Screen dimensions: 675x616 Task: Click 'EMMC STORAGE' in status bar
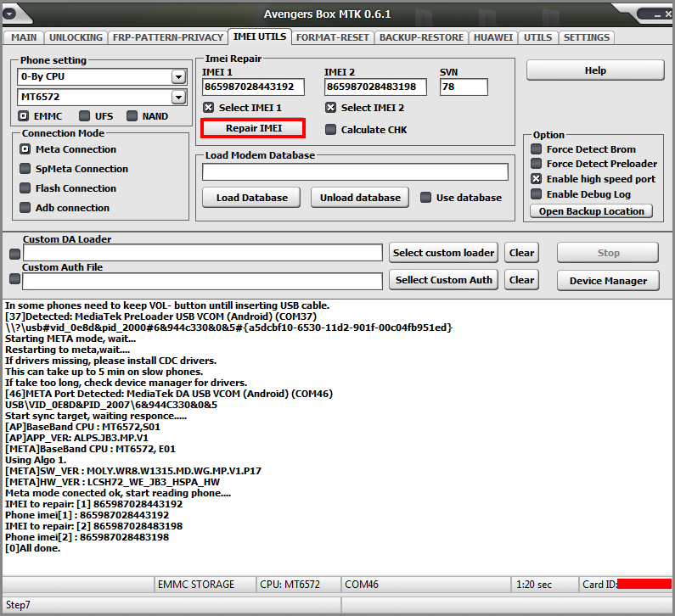[x=196, y=584]
